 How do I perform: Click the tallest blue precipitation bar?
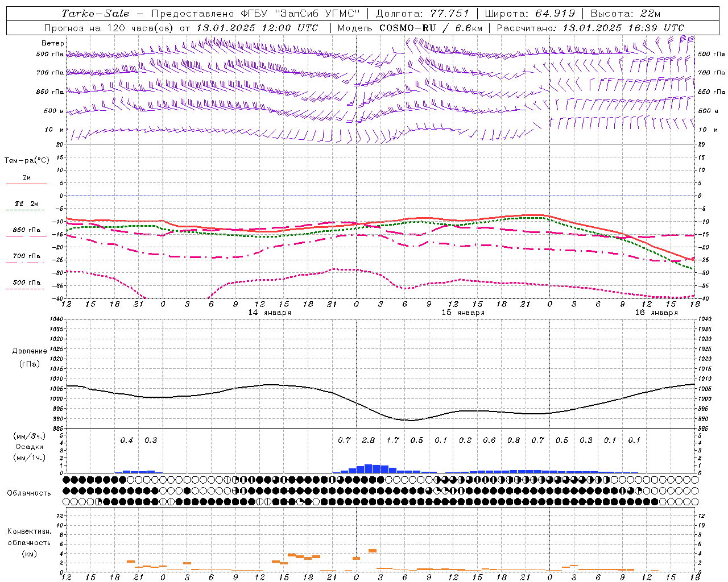click(369, 468)
